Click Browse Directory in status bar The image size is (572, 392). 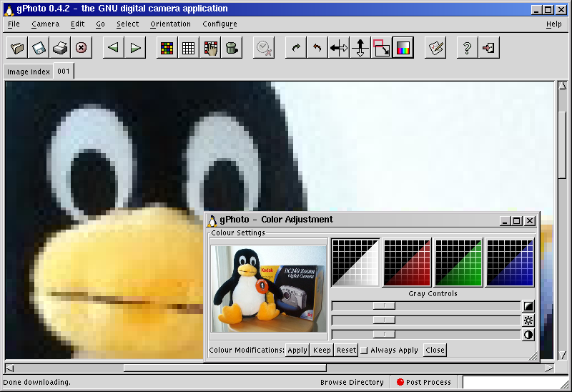pos(352,382)
